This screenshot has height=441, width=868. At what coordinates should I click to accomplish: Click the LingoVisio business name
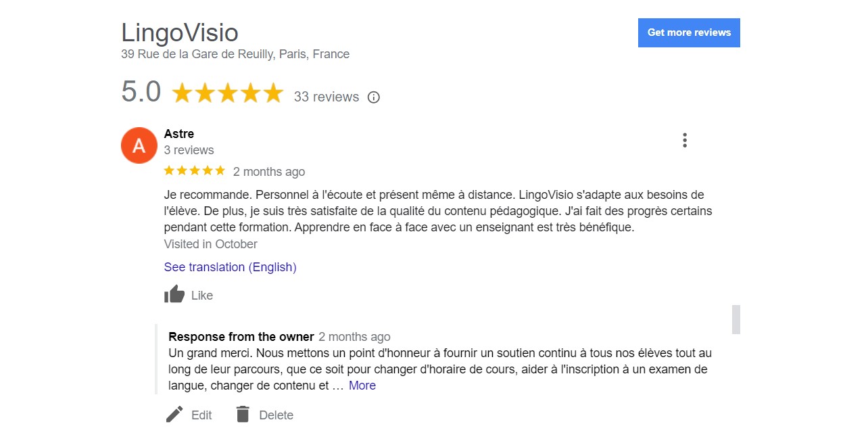click(179, 32)
